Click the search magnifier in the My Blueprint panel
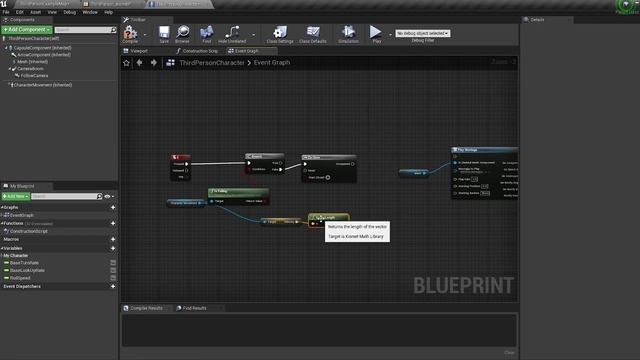This screenshot has height=360, width=640. click(99, 196)
